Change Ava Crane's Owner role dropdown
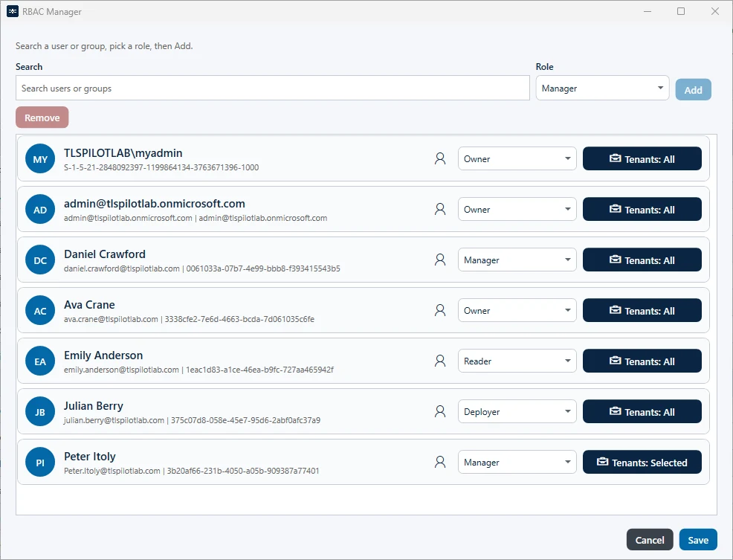Screen dimensions: 733x560 517,310
